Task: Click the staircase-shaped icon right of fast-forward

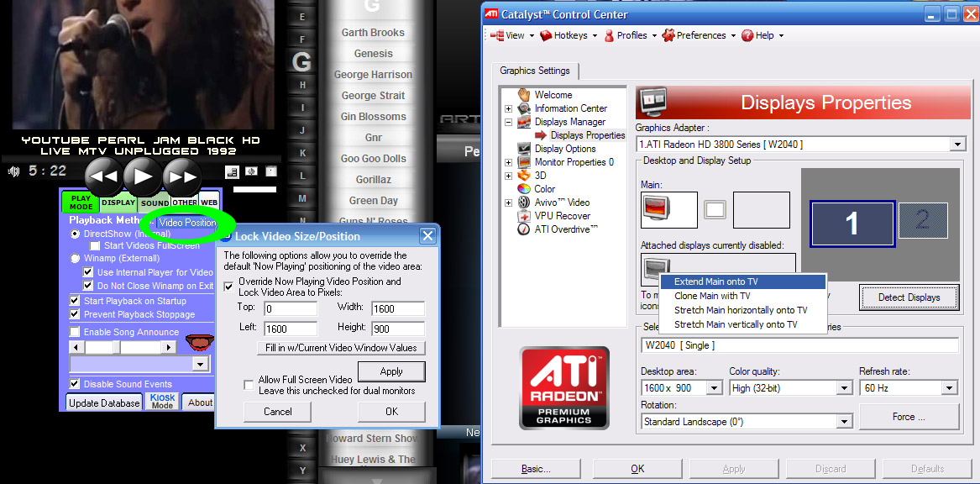Action: tap(233, 172)
